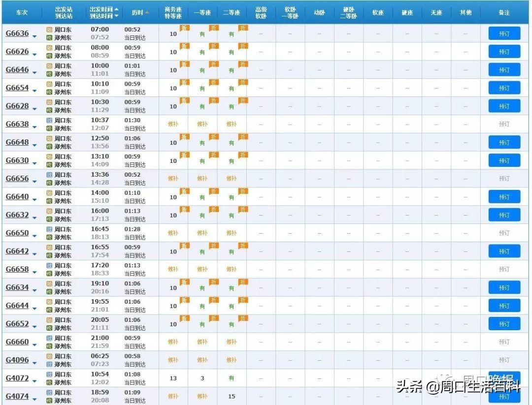
Task: Book train G6630 with 预订 button
Action: (x=504, y=160)
